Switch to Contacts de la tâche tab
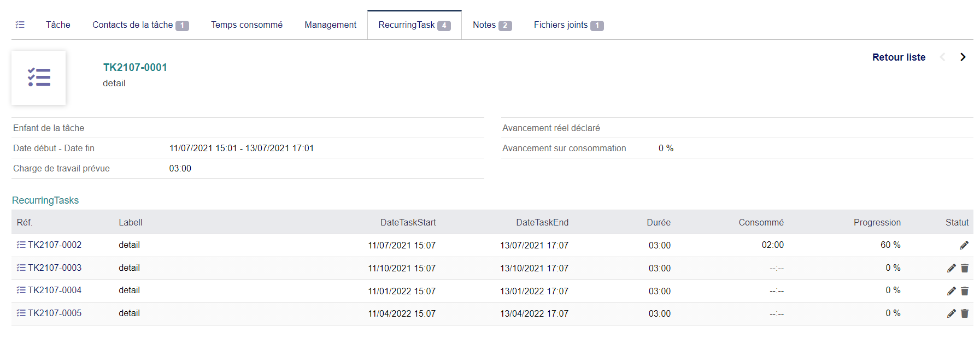Image resolution: width=980 pixels, height=362 pixels. coord(133,25)
